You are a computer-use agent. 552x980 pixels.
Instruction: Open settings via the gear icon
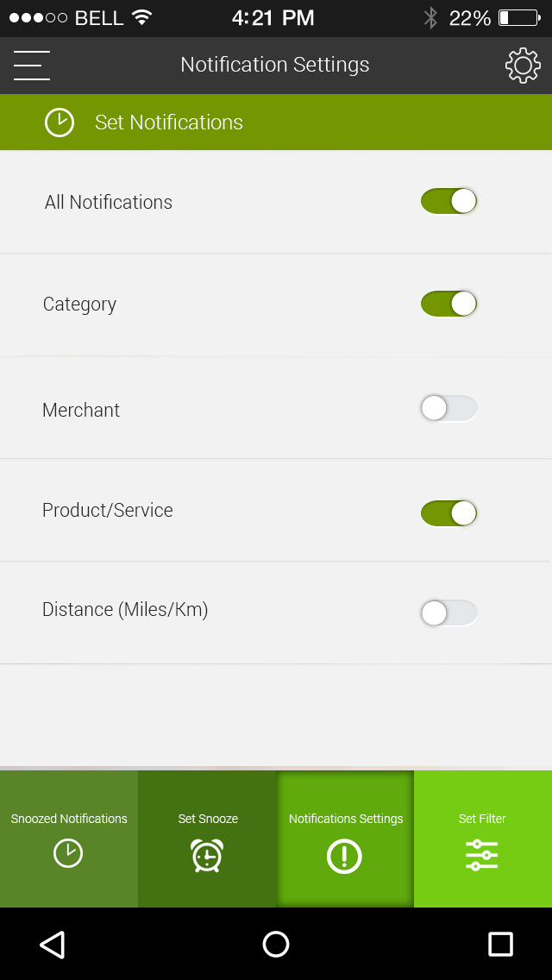(x=523, y=66)
